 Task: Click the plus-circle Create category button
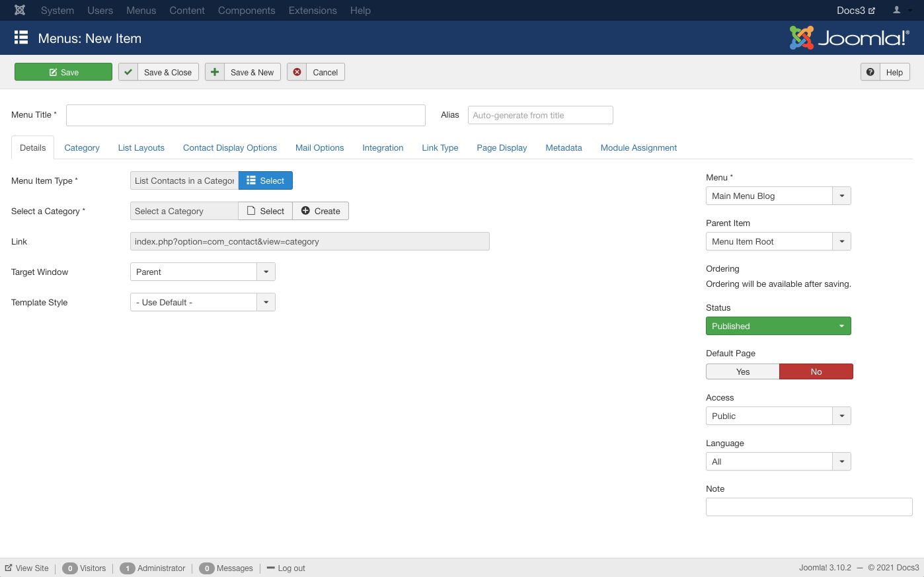321,211
